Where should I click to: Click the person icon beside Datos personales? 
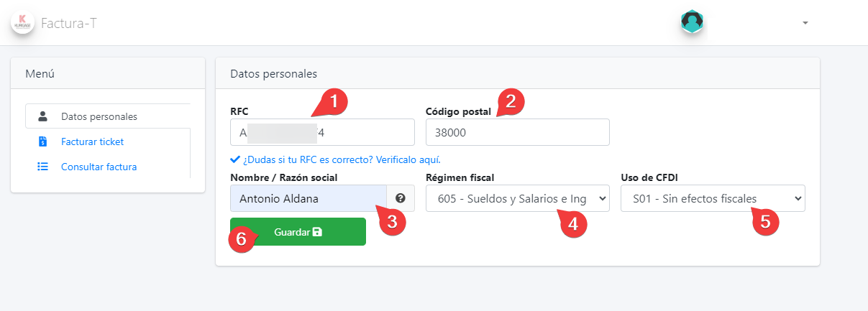coord(43,116)
